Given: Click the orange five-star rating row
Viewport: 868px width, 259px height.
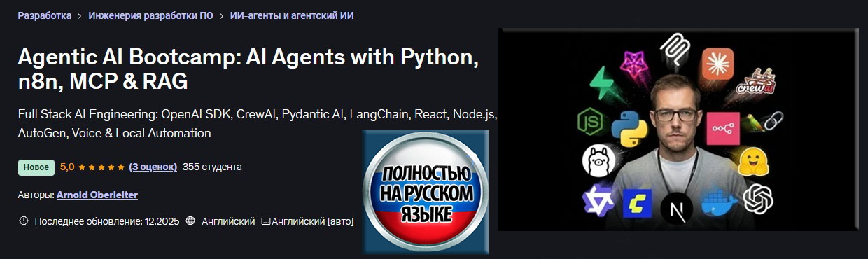Looking at the screenshot, I should coord(101,167).
